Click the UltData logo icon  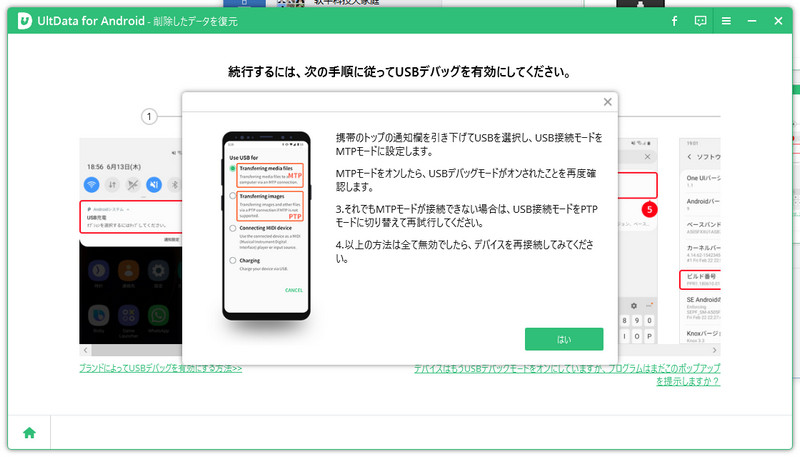pos(24,21)
